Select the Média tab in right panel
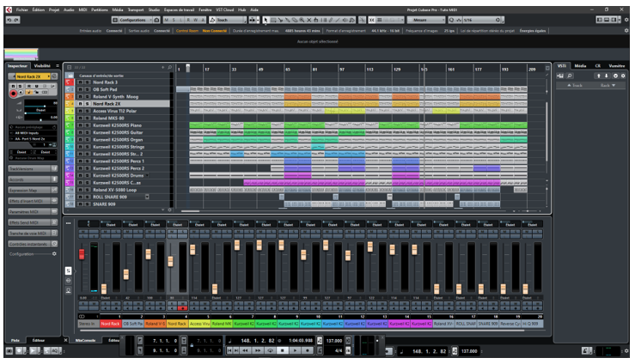Image resolution: width=635 pixels, height=364 pixels. (x=581, y=65)
